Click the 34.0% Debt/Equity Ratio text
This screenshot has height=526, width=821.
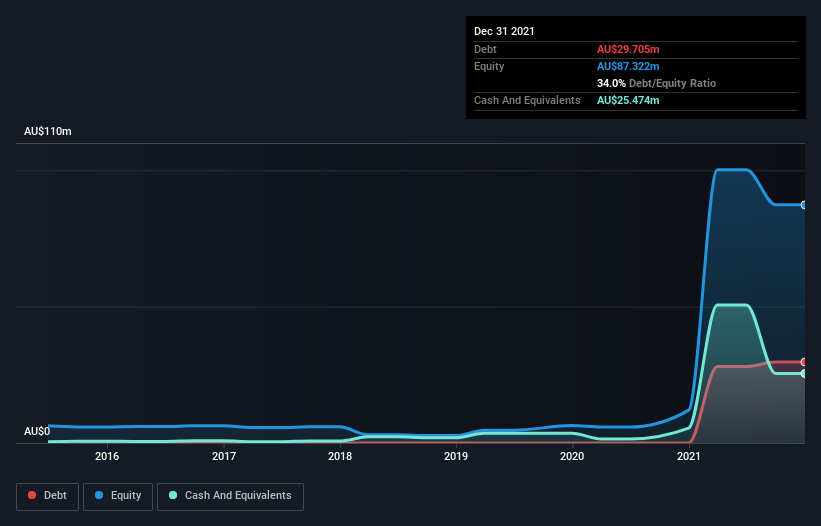point(656,83)
